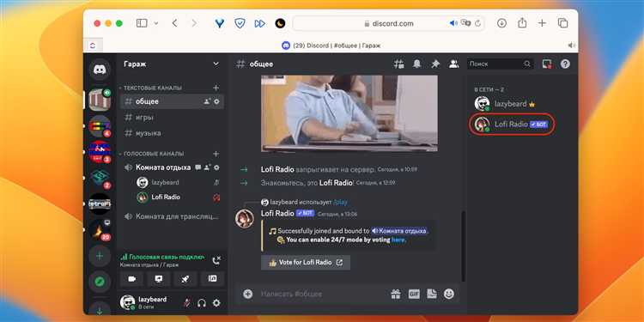Viewport: 644px width, 322px height.
Task: Disconnect from voice with phone icon
Action: (x=216, y=260)
